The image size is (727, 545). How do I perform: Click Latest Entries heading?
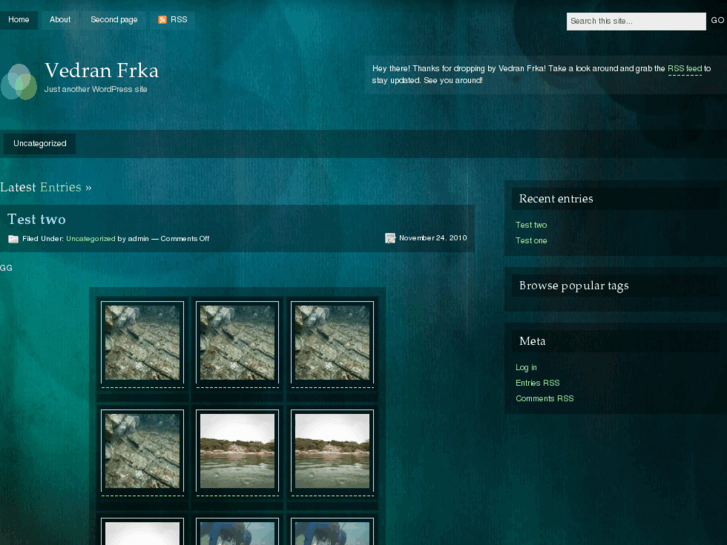coord(46,187)
